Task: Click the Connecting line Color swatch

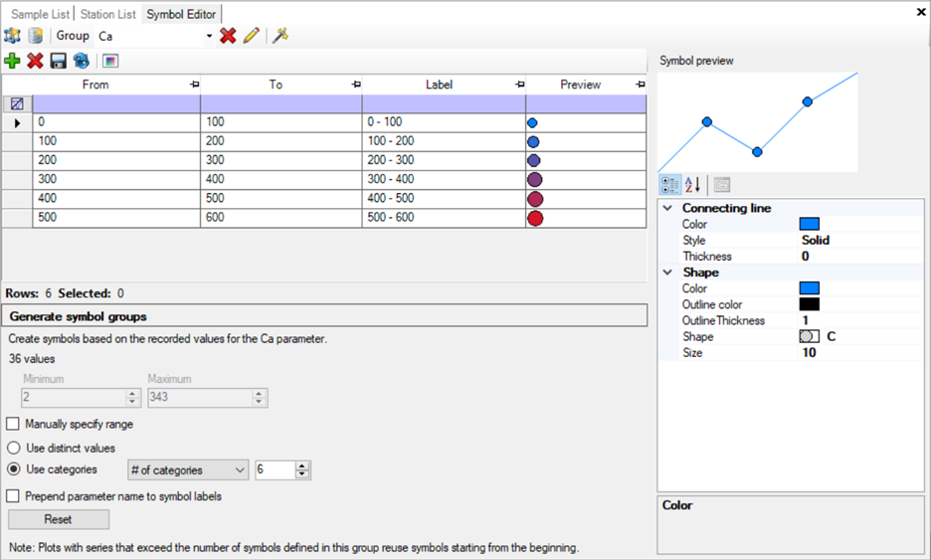Action: click(x=810, y=224)
